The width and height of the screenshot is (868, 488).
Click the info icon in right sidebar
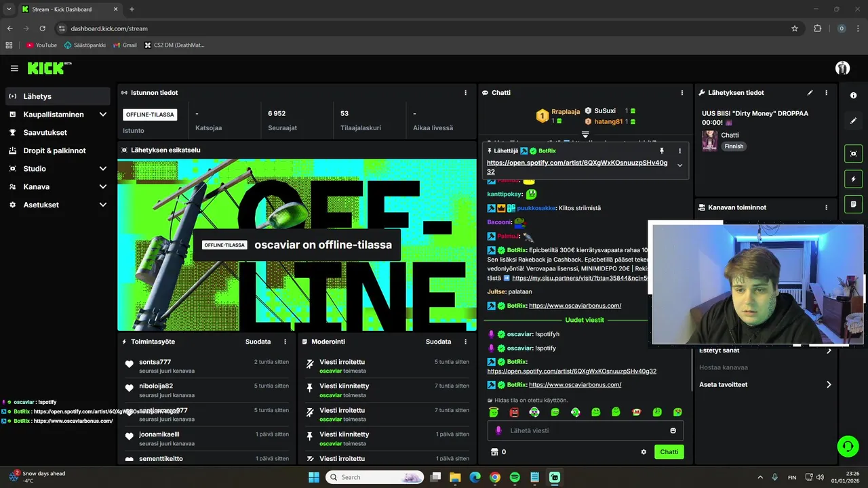point(854,96)
